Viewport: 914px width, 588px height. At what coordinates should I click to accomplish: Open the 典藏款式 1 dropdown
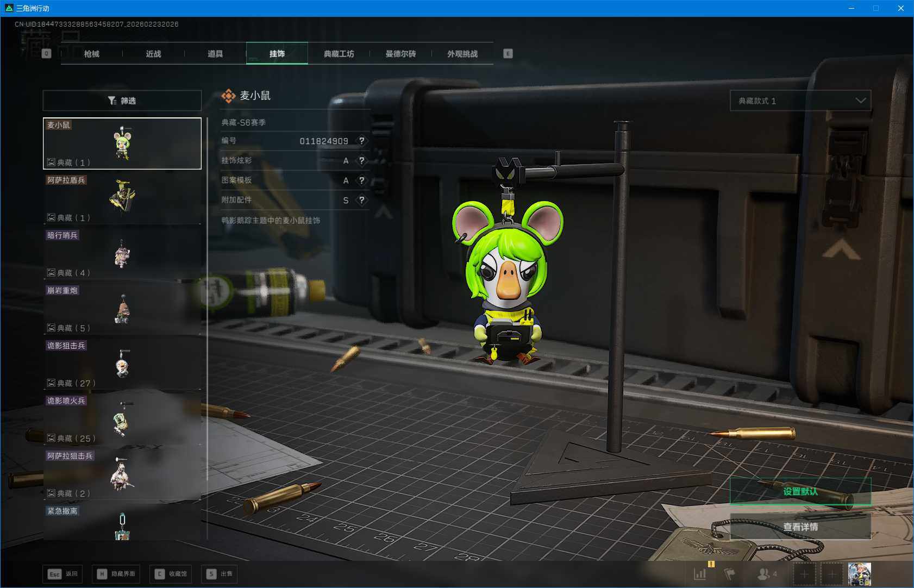800,101
